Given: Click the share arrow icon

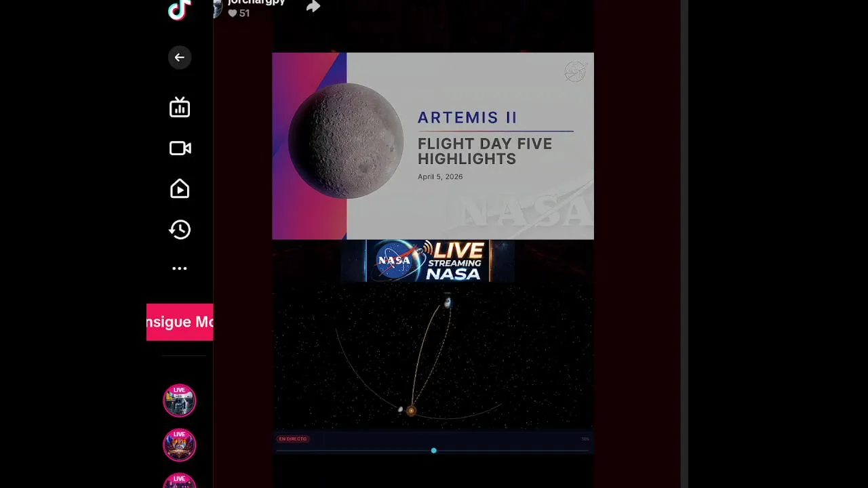Looking at the screenshot, I should click(313, 7).
